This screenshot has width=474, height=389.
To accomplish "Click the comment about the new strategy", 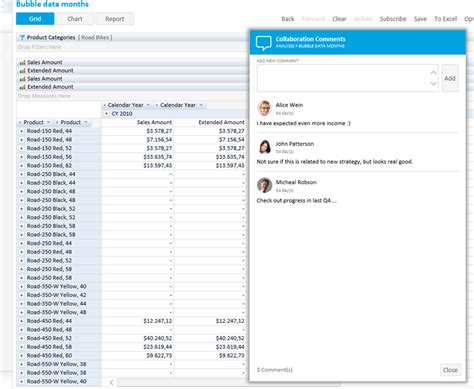I will [x=335, y=162].
